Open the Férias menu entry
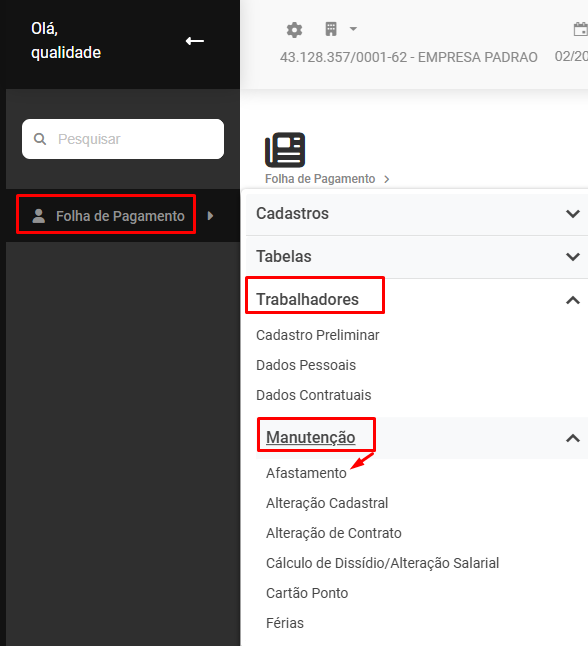 click(285, 623)
